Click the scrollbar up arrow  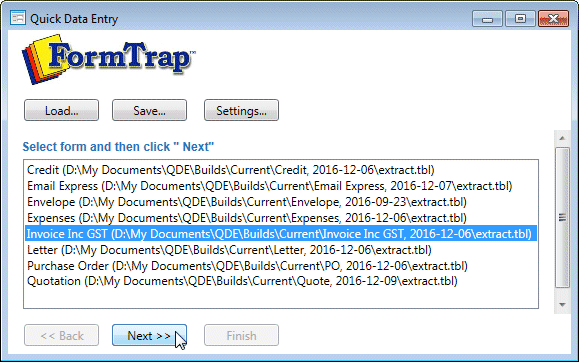562,138
